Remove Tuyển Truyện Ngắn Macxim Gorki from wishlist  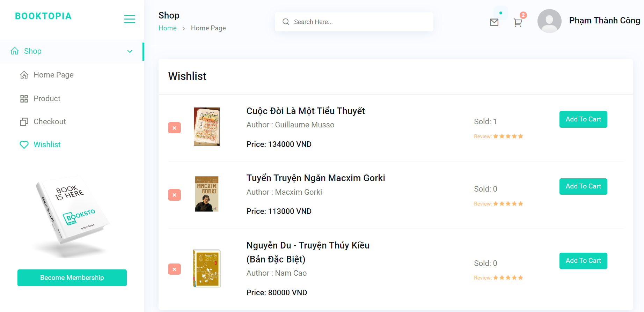174,195
